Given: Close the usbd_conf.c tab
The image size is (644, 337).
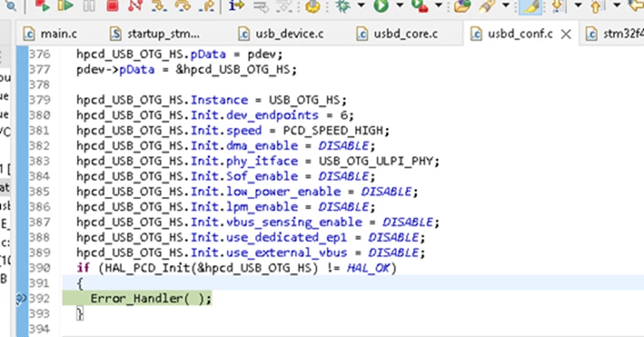Looking at the screenshot, I should coord(566,34).
